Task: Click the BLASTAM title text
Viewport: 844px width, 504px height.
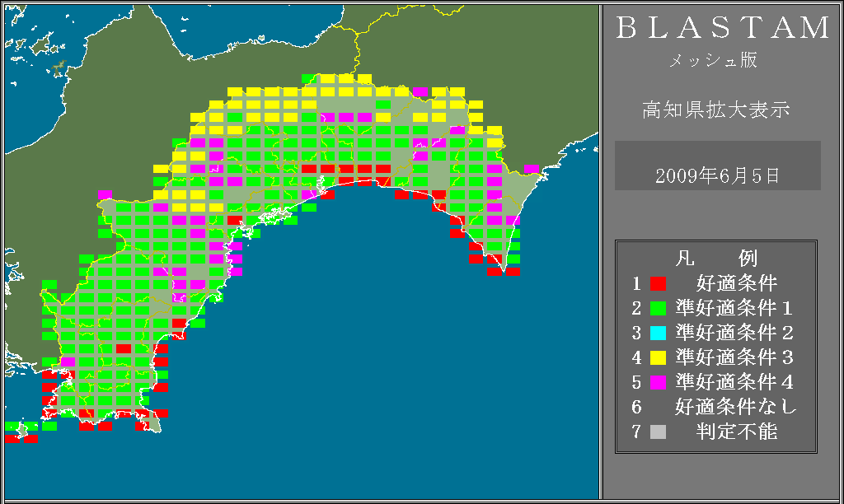Action: click(723, 27)
